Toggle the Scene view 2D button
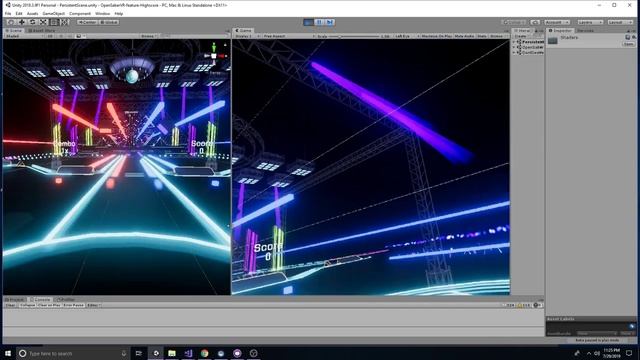 pyautogui.click(x=50, y=36)
